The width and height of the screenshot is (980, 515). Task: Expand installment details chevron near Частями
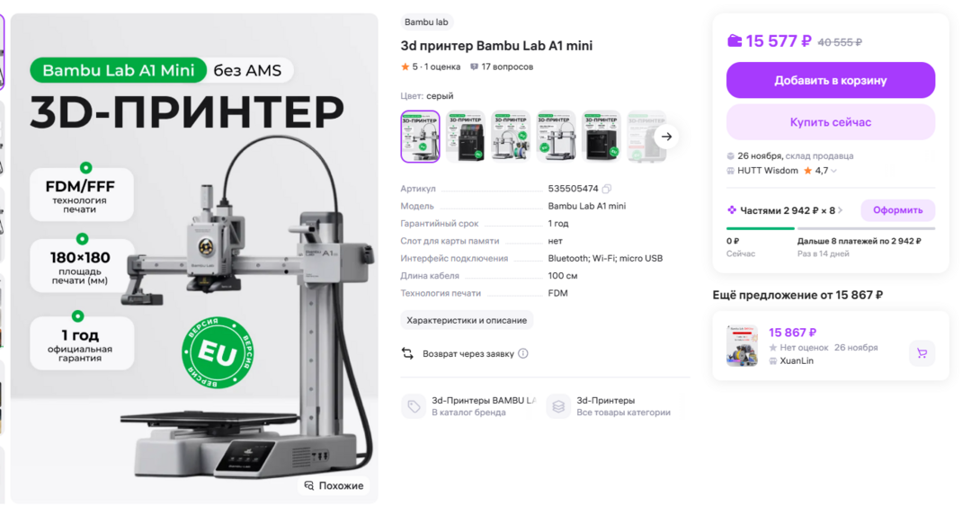click(x=841, y=210)
